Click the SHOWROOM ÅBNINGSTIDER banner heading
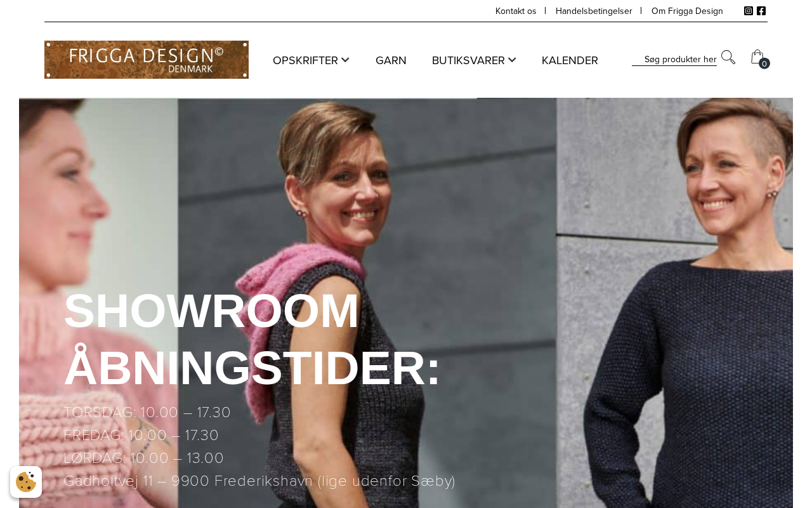 pos(252,339)
